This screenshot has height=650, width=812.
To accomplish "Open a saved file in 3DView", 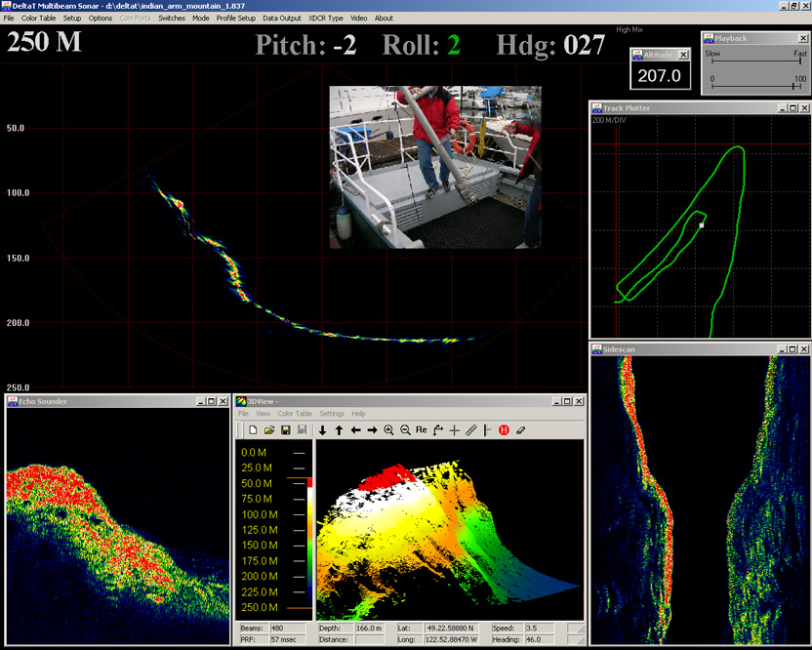I will click(269, 428).
